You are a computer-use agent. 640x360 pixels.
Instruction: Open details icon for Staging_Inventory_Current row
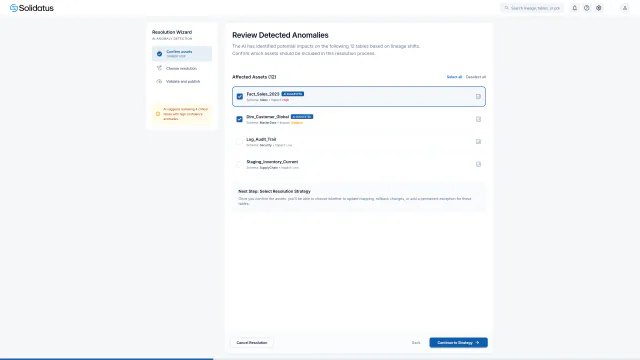coord(478,164)
